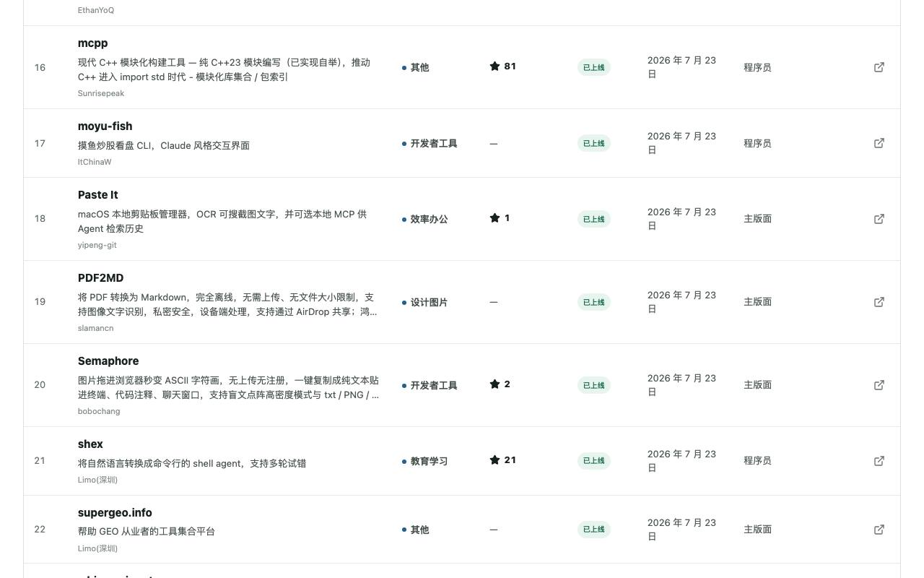Open the Semaphore project title
This screenshot has height=578, width=924.
[x=108, y=361]
